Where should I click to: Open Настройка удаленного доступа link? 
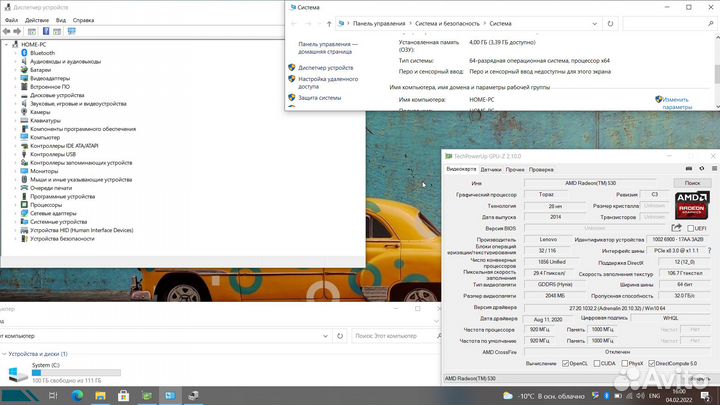[328, 83]
